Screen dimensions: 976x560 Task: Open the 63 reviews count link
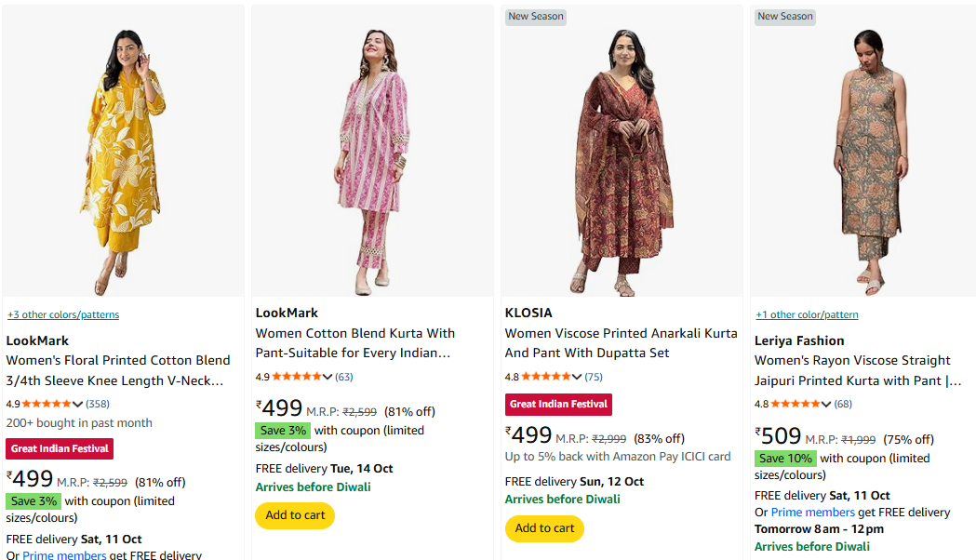[x=344, y=377]
